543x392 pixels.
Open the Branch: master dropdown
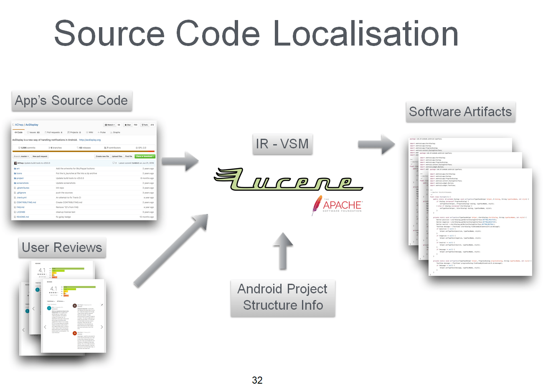[x=21, y=156]
